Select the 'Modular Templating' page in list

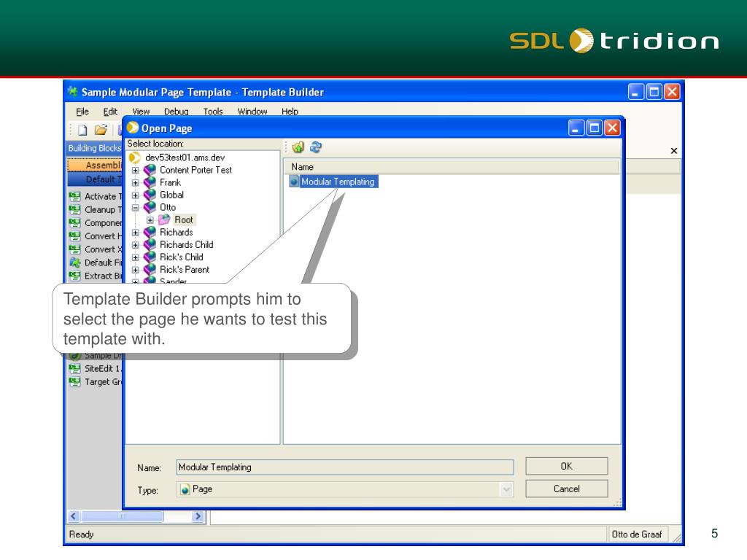tap(338, 182)
